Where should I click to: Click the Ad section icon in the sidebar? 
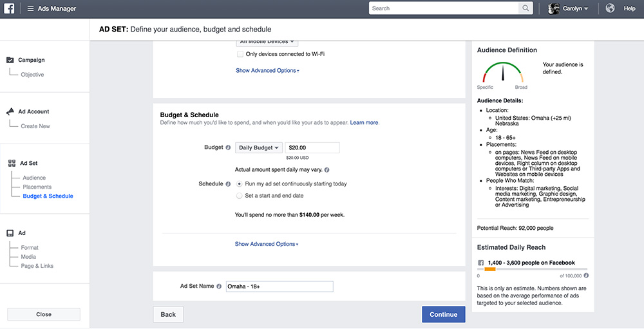tap(10, 233)
